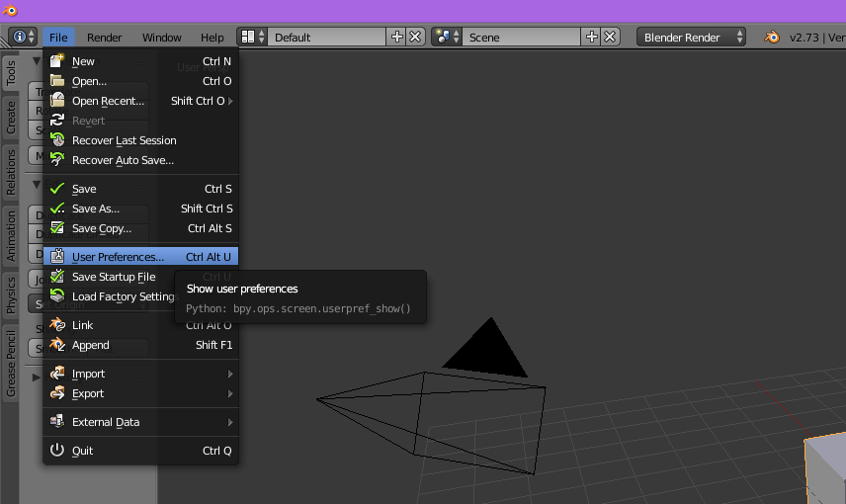Add a new scene with plus button
This screenshot has height=504, width=846.
[x=592, y=37]
